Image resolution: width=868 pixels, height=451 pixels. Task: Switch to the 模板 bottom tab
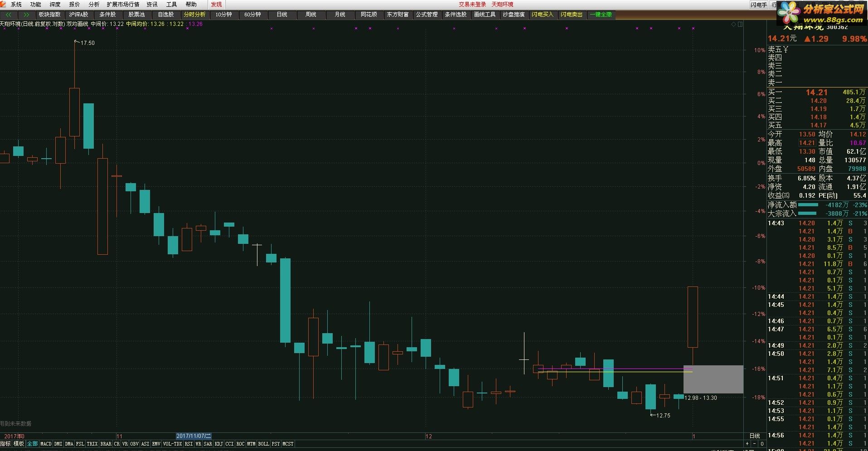click(19, 444)
